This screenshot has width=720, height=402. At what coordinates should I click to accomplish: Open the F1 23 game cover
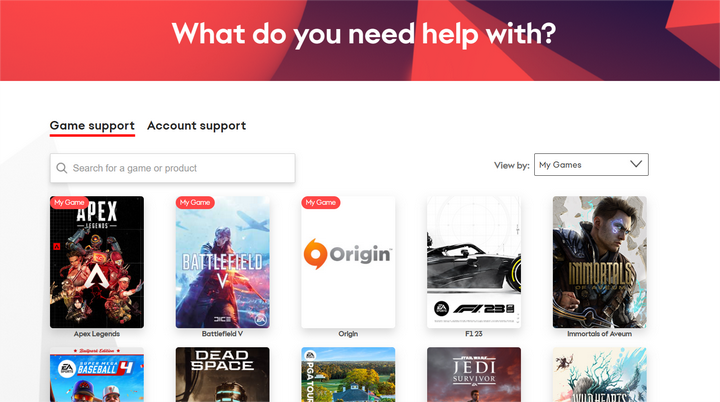(x=474, y=262)
